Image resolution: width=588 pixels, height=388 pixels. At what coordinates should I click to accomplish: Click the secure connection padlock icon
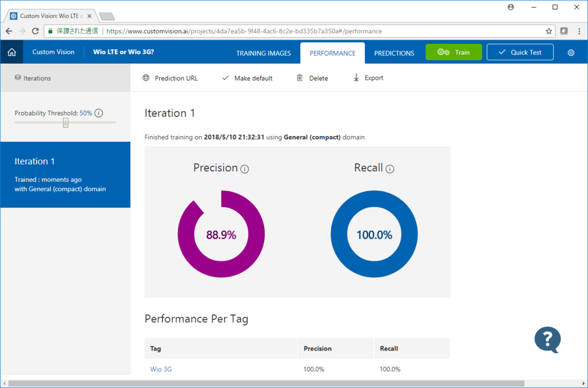[x=51, y=31]
